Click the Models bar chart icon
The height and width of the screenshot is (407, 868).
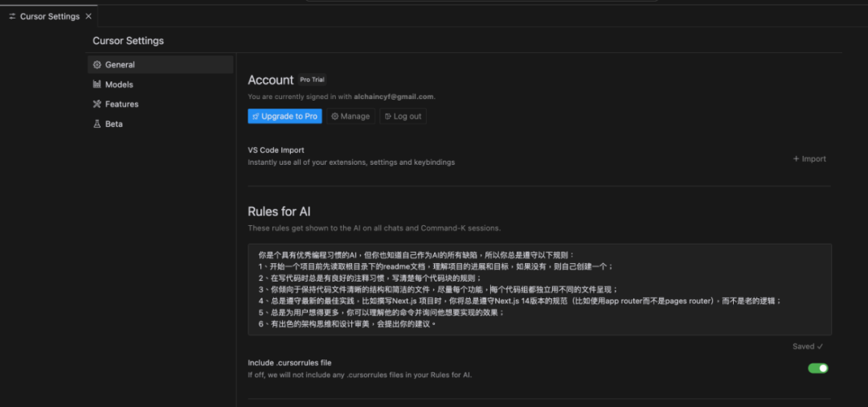pyautogui.click(x=97, y=84)
